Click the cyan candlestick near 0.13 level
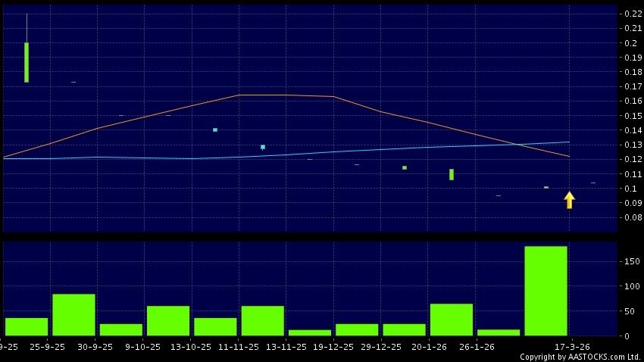 tap(263, 147)
